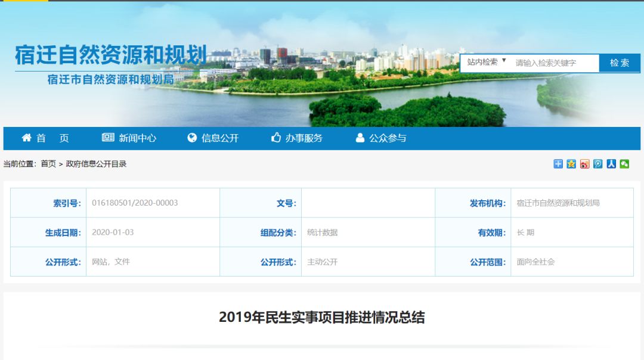
Task: Click the 有效期 label
Action: pos(491,232)
